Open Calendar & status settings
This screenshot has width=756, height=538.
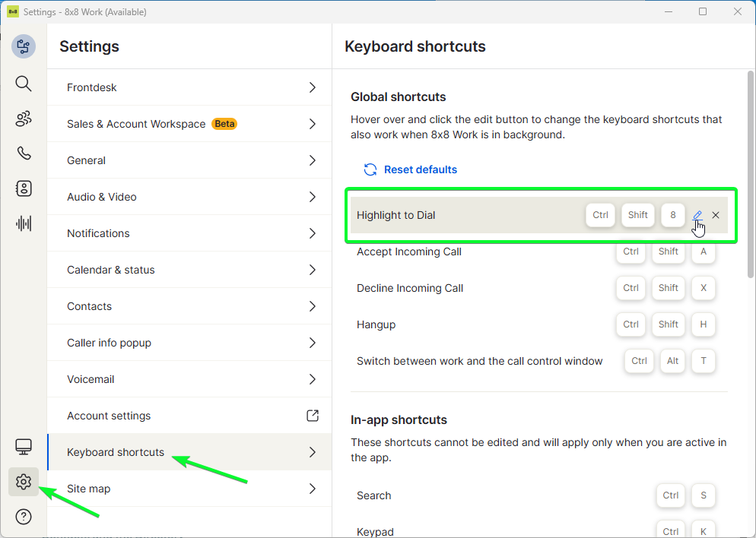[189, 270]
